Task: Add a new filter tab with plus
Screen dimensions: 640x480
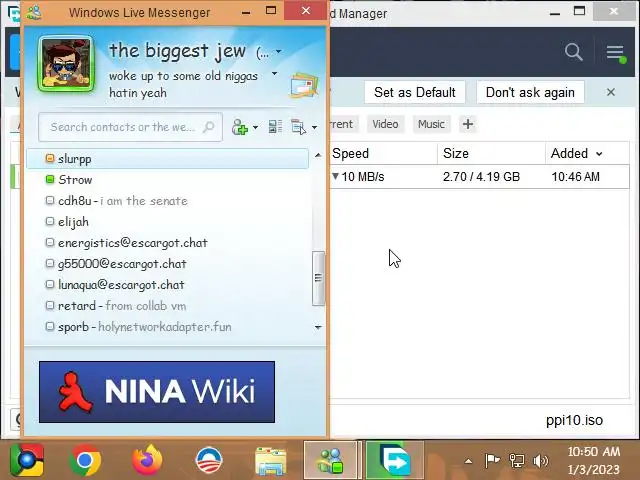Action: (x=468, y=124)
